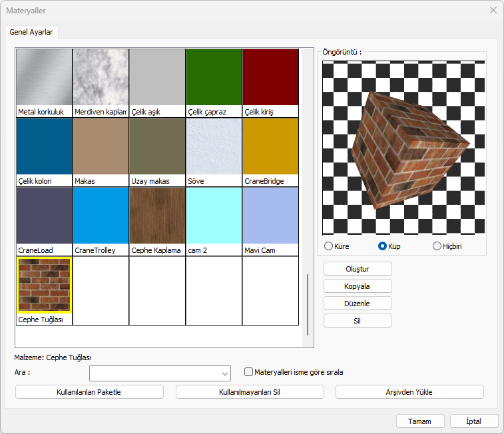Confirm the dialog with Tamam
Screen dimensions: 504x434
pos(420,421)
